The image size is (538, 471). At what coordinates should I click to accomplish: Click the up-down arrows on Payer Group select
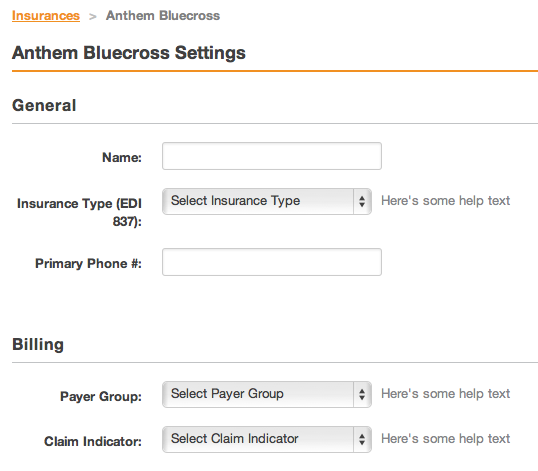362,395
